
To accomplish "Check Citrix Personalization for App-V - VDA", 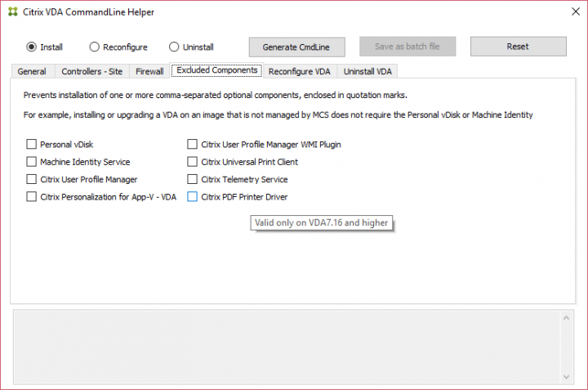I will click(x=32, y=196).
